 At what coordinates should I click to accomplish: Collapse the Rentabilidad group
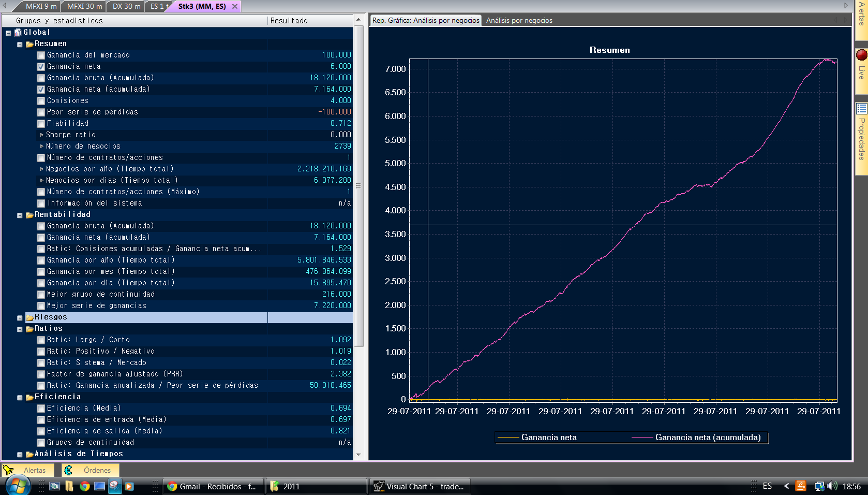pyautogui.click(x=20, y=215)
